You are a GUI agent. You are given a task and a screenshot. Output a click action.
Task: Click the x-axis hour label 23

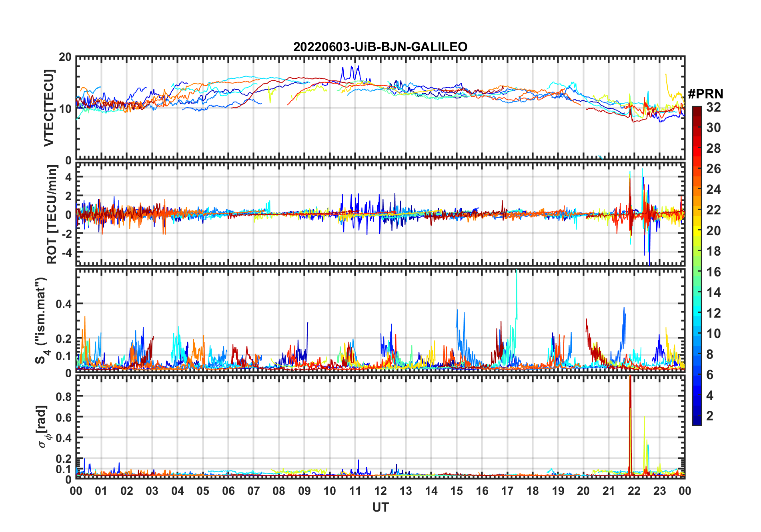659,491
